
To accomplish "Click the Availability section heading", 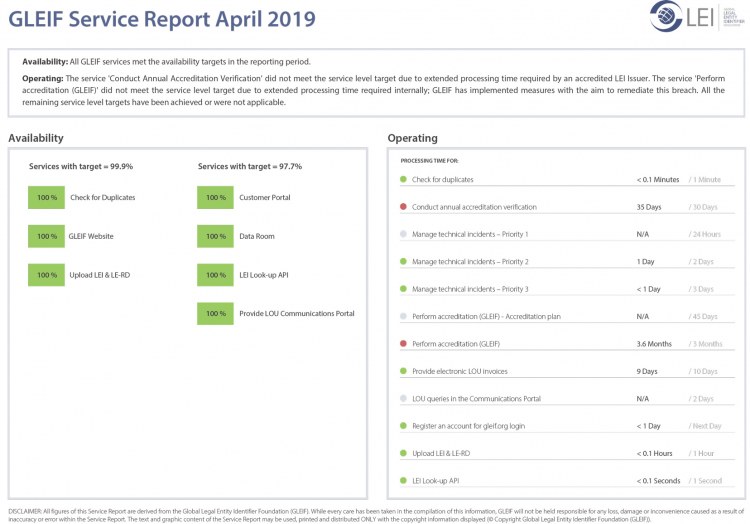I will 36,138.
